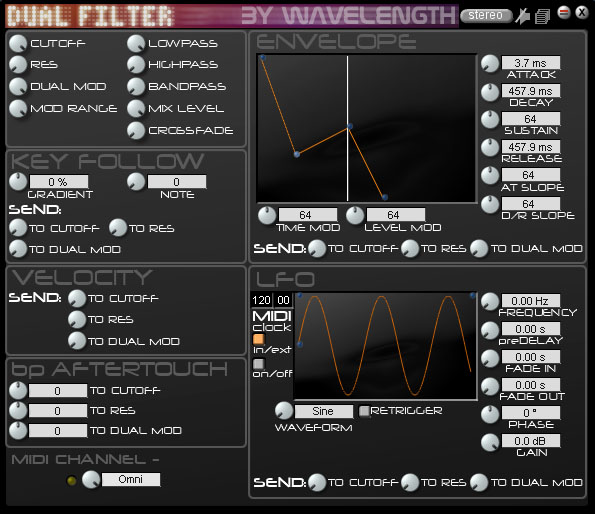595x514 pixels.
Task: Click the MIDI clock 120 tempo display
Action: coord(261,300)
